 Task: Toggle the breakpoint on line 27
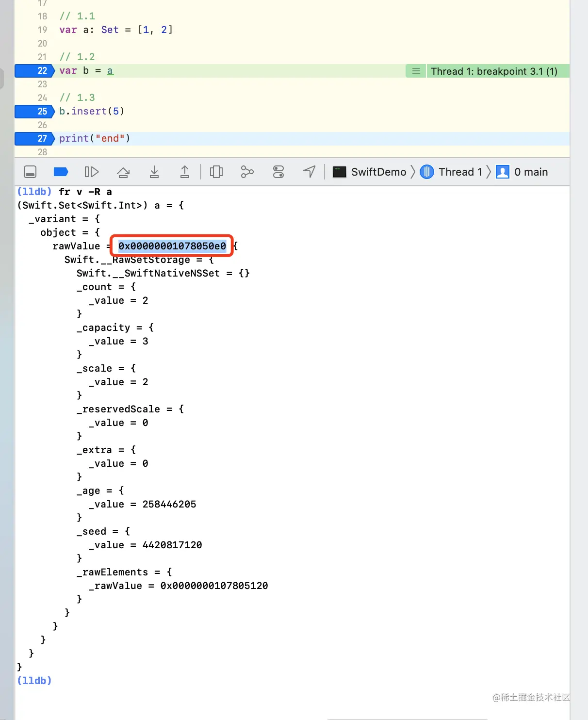point(35,139)
